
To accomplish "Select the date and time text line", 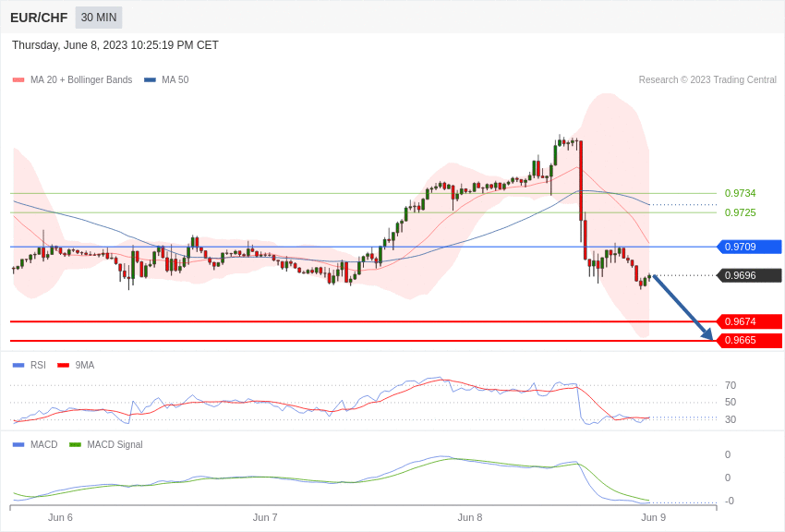I will click(x=115, y=45).
